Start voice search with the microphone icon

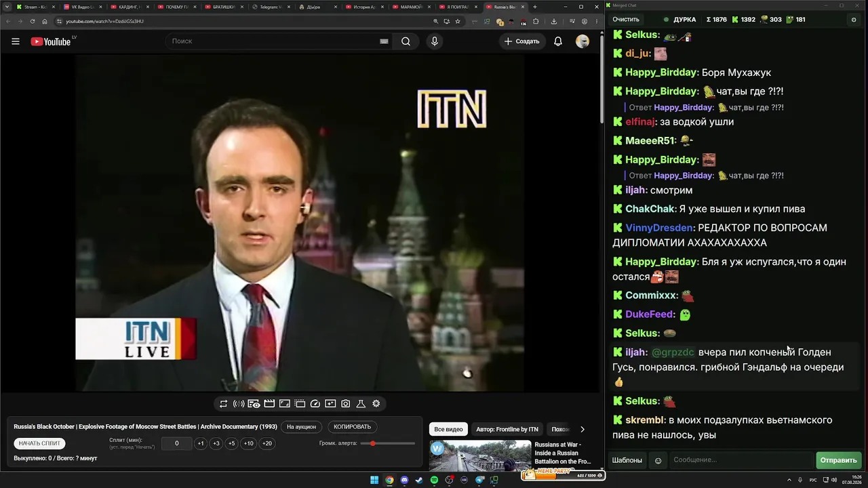[x=435, y=41]
